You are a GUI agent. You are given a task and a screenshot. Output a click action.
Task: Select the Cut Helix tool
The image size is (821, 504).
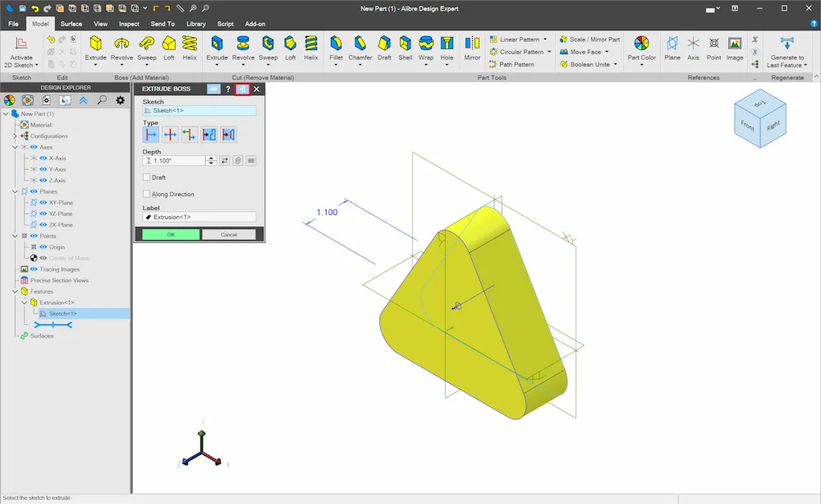[311, 48]
